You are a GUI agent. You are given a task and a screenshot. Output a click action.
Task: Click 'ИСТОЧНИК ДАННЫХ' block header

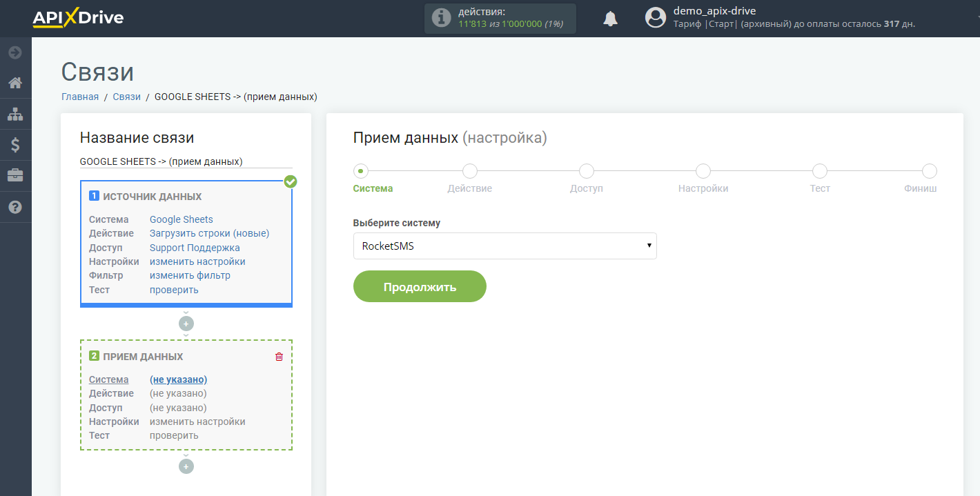pyautogui.click(x=152, y=197)
